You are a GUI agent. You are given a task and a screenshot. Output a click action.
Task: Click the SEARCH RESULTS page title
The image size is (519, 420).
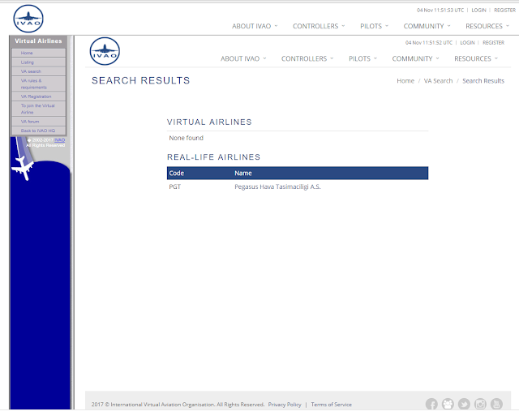pyautogui.click(x=141, y=80)
